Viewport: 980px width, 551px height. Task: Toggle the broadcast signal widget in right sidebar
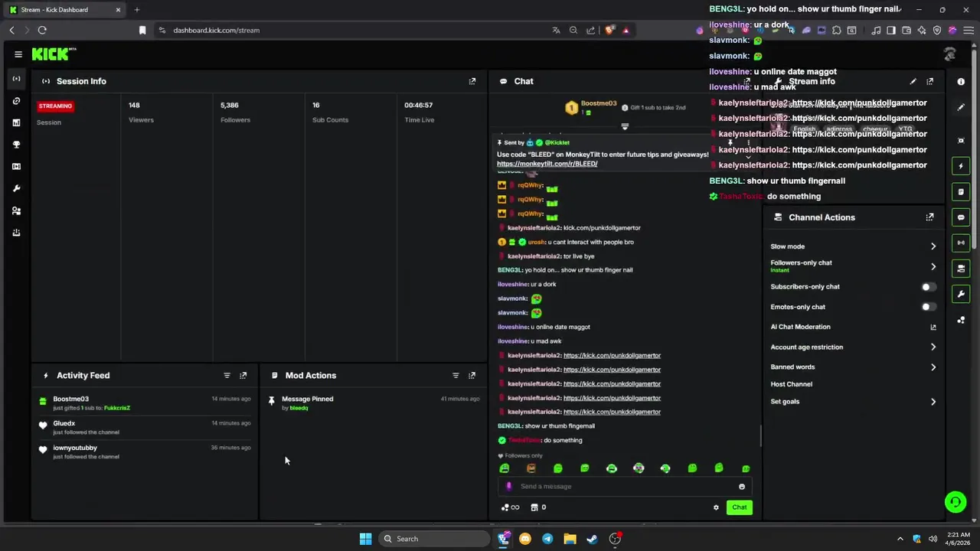point(961,243)
